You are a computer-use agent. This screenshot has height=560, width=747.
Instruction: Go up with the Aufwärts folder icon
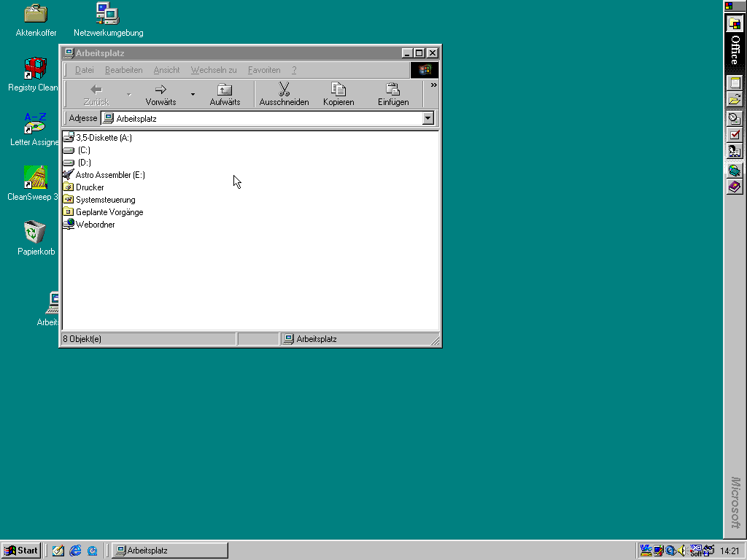[225, 89]
